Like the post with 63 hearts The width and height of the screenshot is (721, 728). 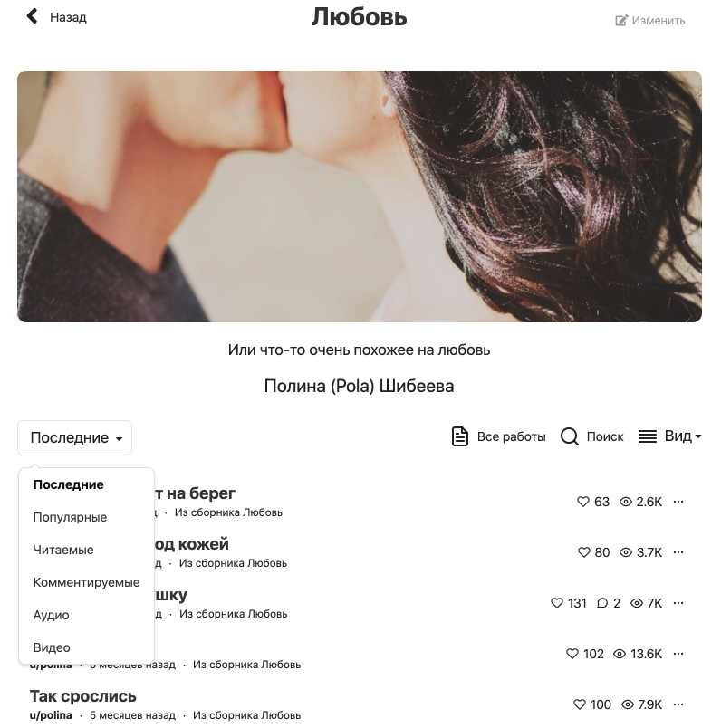[582, 502]
